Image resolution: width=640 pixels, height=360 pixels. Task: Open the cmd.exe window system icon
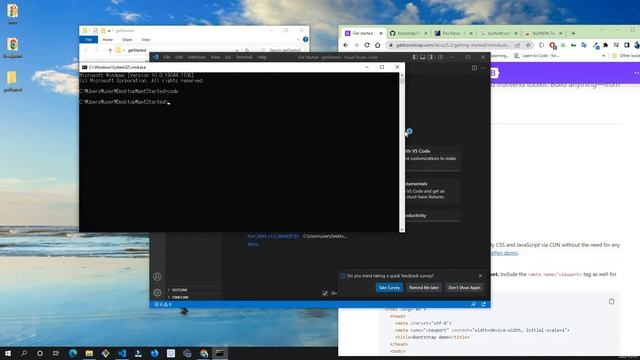[84, 67]
